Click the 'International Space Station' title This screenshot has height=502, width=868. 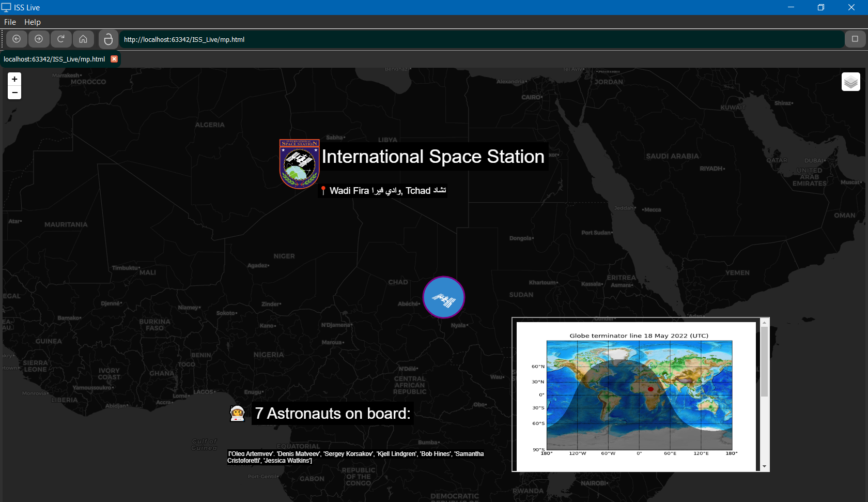(433, 157)
